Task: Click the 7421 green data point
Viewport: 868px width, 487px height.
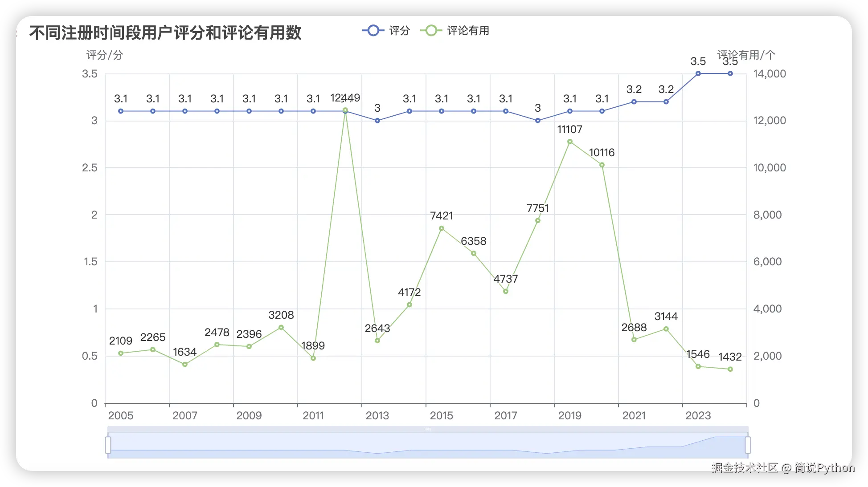Action: pos(442,228)
